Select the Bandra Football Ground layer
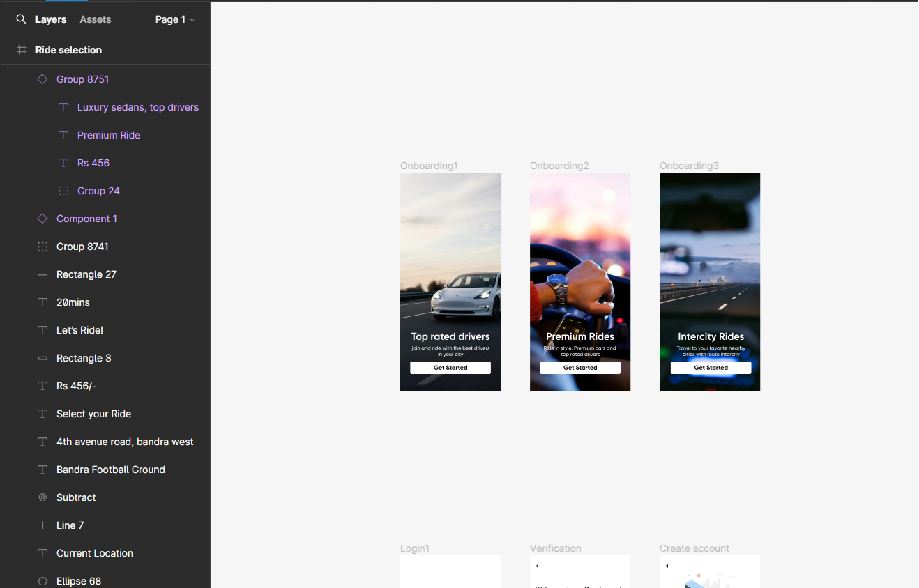This screenshot has height=588, width=919. tap(110, 469)
